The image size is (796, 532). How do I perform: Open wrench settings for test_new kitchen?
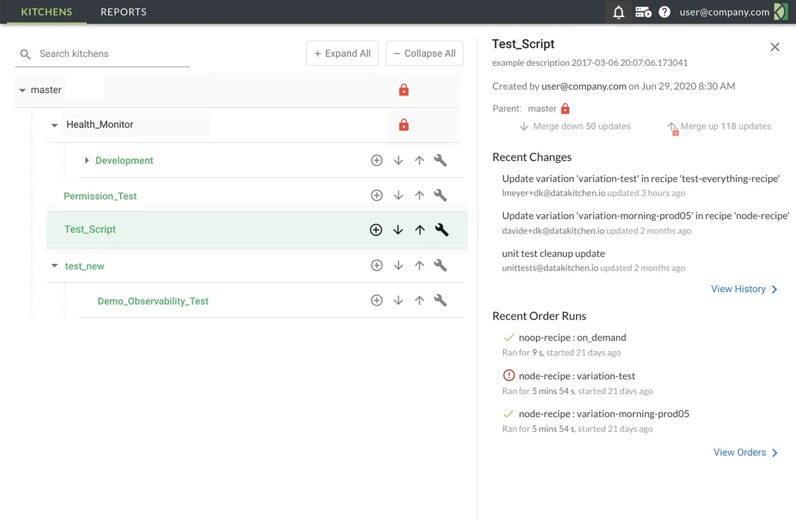(440, 265)
